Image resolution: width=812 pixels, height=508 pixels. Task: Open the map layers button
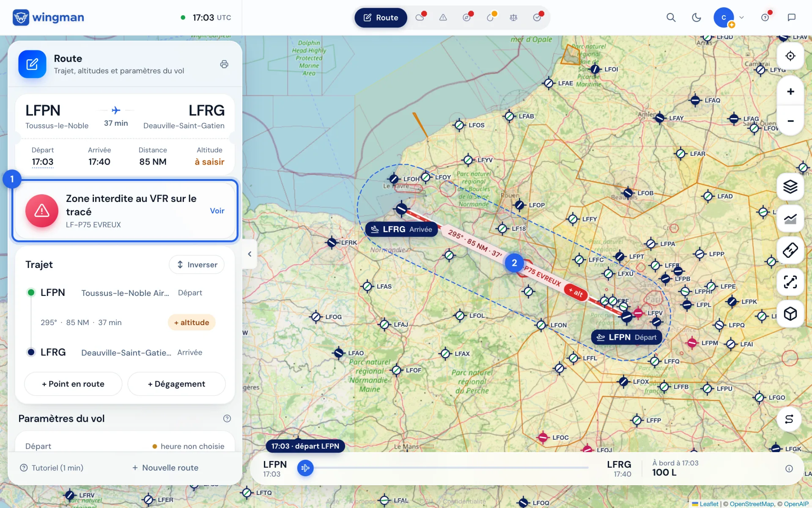790,187
